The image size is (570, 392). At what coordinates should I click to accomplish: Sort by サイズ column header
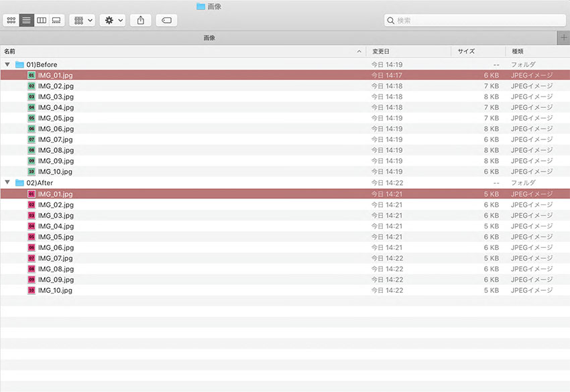click(478, 51)
